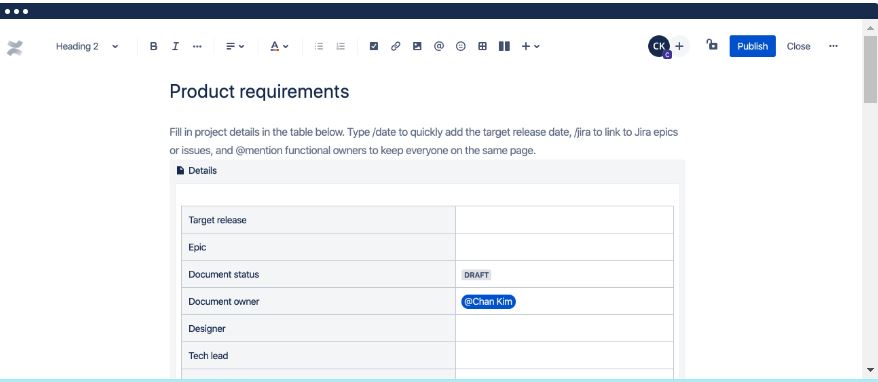Close the editor

[x=798, y=46]
